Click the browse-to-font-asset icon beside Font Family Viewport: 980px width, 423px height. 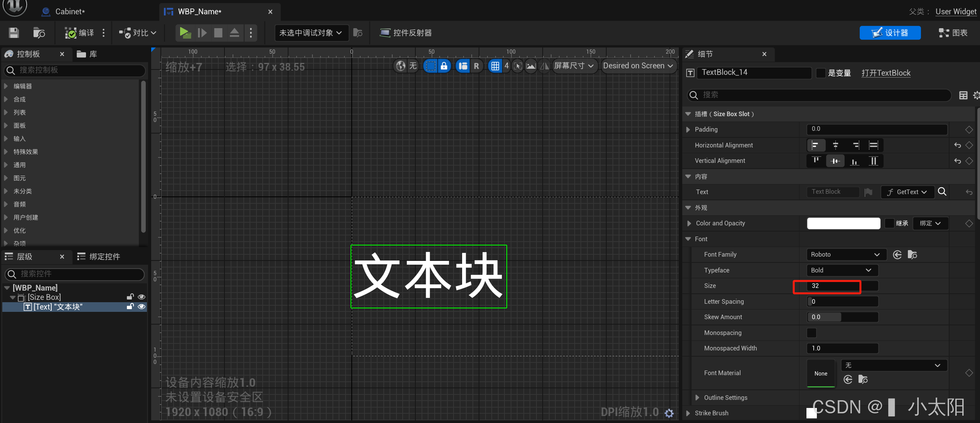tap(913, 255)
